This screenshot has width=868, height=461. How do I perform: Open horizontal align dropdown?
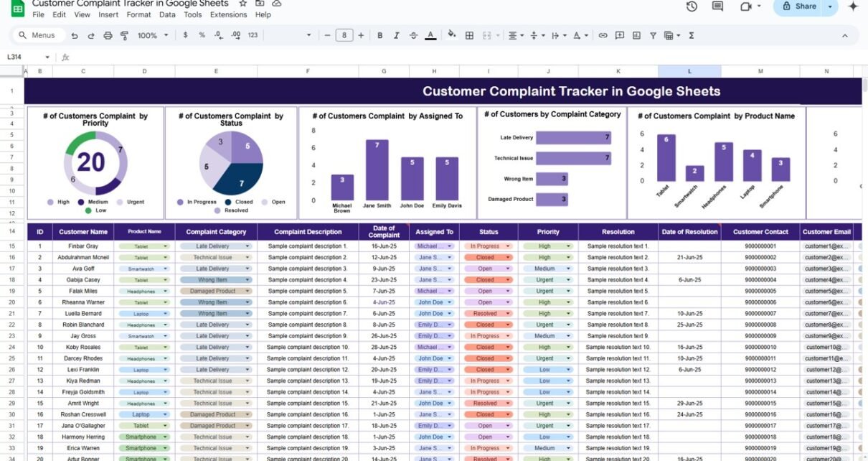tap(515, 35)
